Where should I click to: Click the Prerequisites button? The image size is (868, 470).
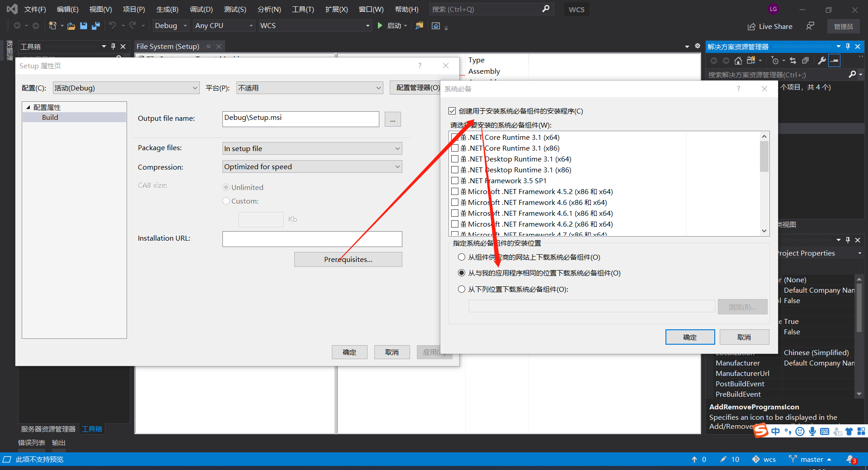[348, 259]
